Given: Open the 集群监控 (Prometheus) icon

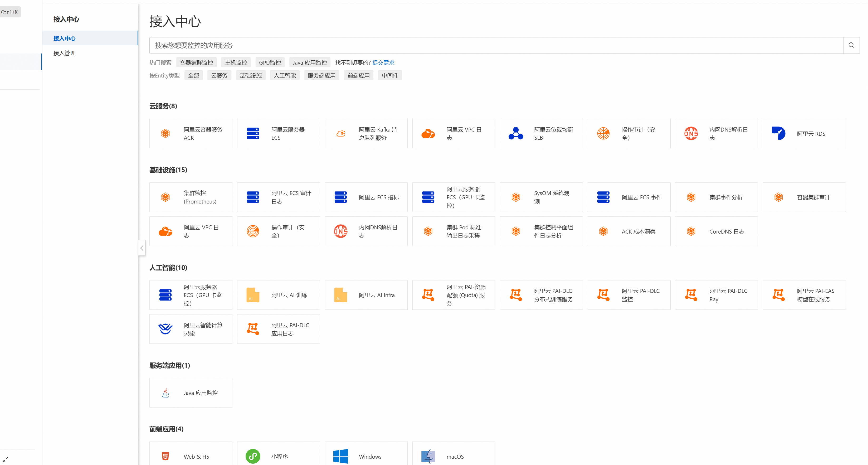Looking at the screenshot, I should click(x=165, y=197).
